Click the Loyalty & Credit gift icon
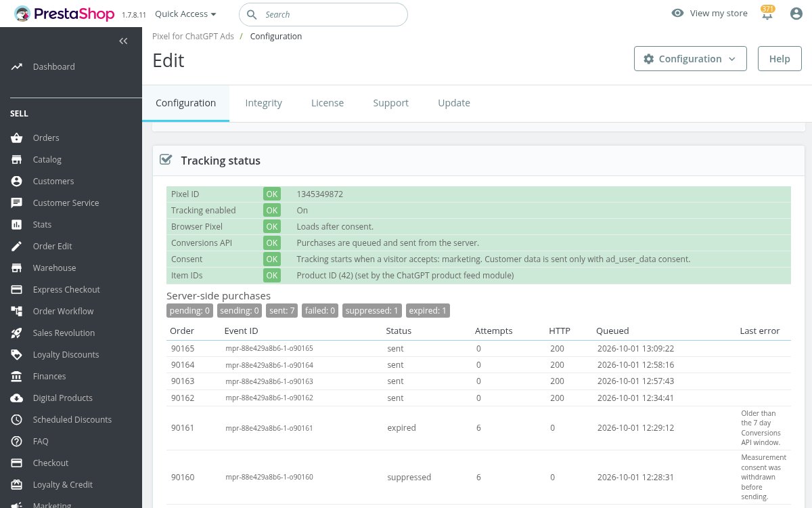Image resolution: width=812 pixels, height=508 pixels. pyautogui.click(x=17, y=485)
